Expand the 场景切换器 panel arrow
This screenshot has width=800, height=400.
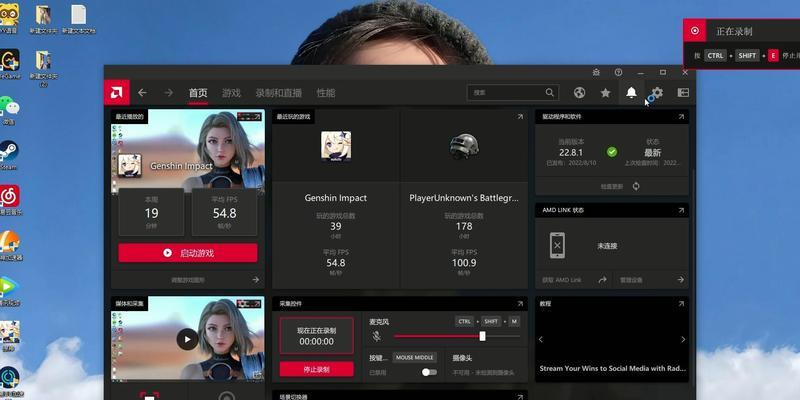tap(520, 396)
